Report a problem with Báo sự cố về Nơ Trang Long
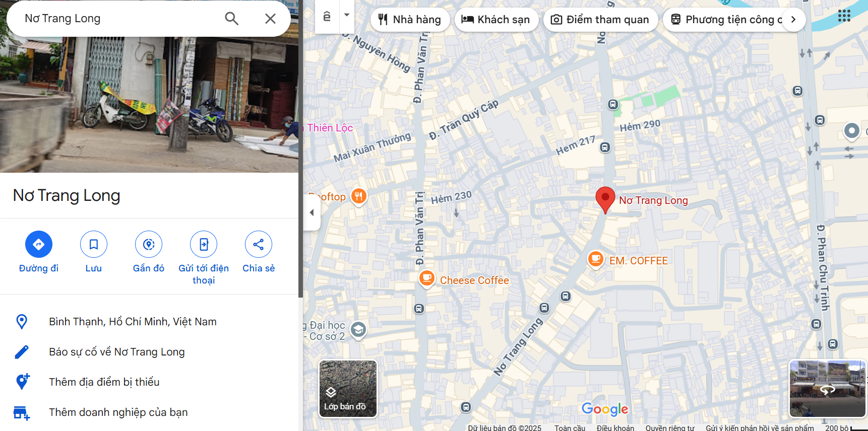This screenshot has width=868, height=431. (149, 352)
